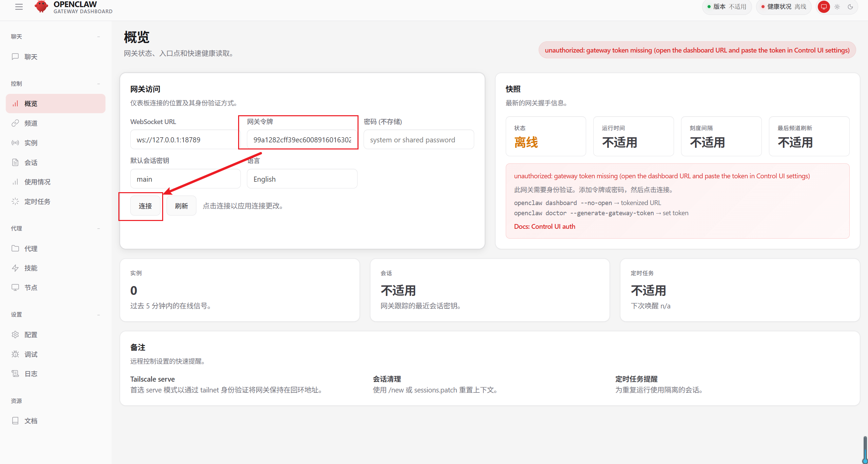Open the 定时任务 page label
This screenshot has width=868, height=464.
(x=37, y=202)
